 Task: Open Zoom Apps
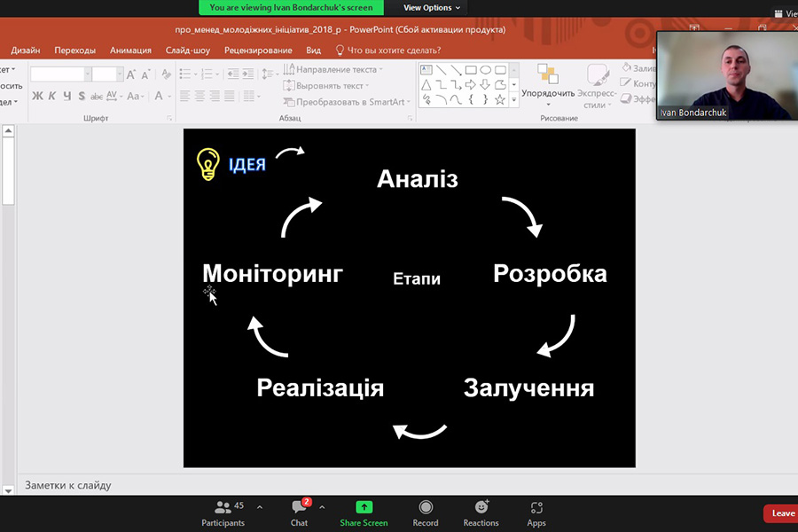536,513
